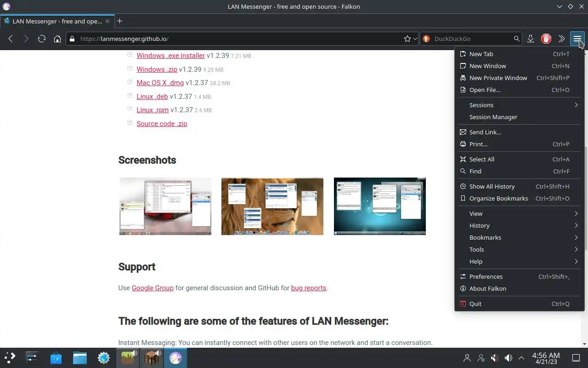Select New Tab from the menu
Screen dimensions: 588x368
(x=519, y=54)
